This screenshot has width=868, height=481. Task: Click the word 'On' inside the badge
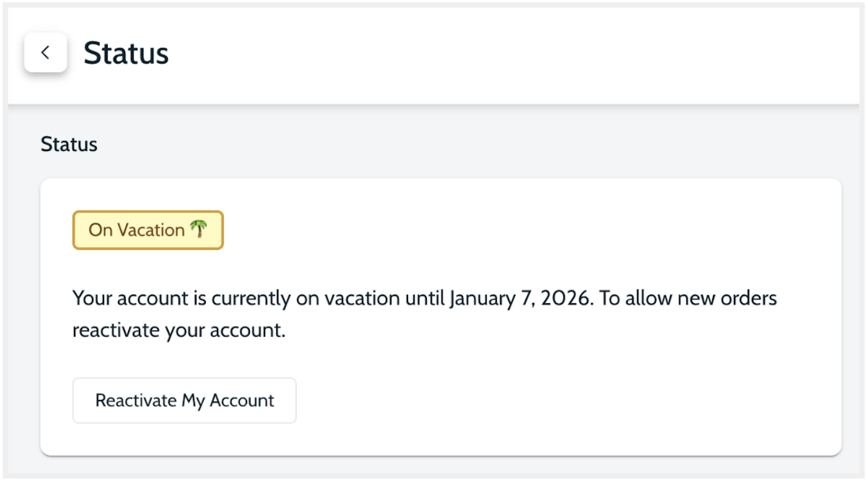[x=100, y=230]
